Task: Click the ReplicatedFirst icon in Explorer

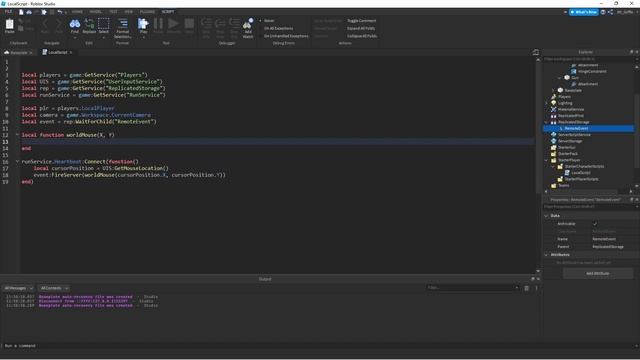Action: pyautogui.click(x=553, y=116)
